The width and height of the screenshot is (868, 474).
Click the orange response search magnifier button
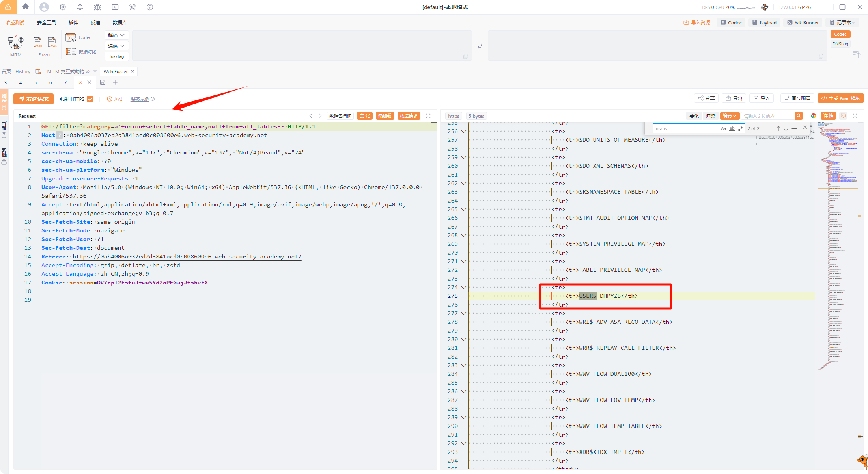click(x=799, y=116)
